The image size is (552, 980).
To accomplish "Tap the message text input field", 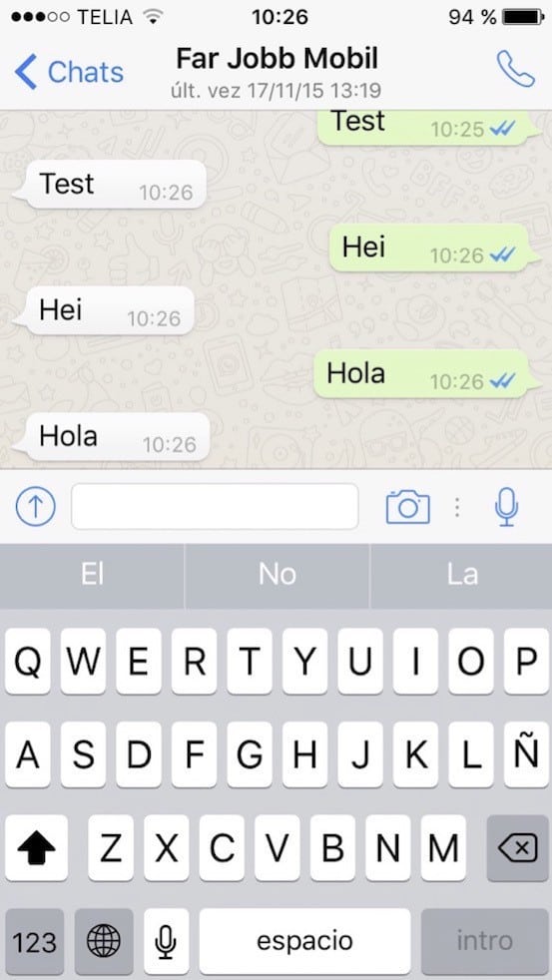I will [215, 506].
